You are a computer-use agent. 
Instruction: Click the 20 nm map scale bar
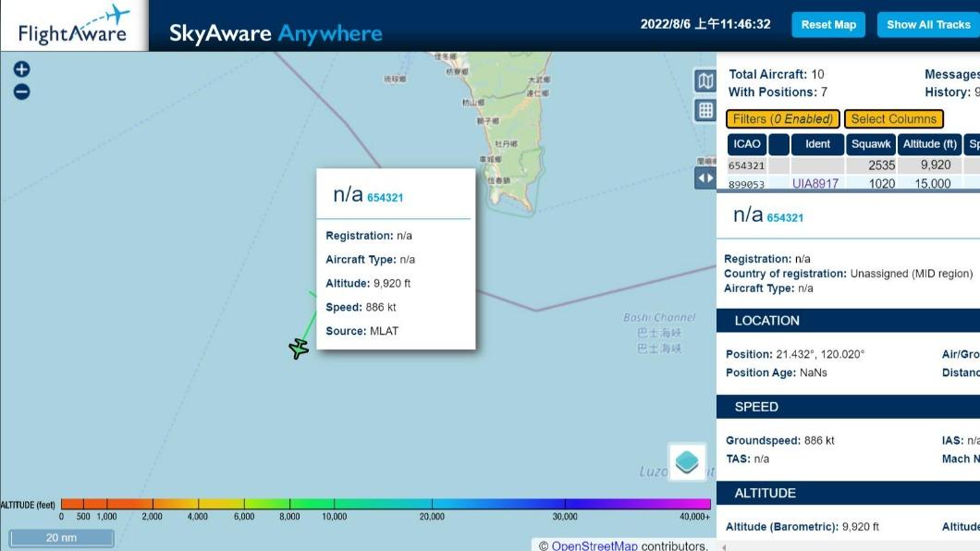pos(61,538)
